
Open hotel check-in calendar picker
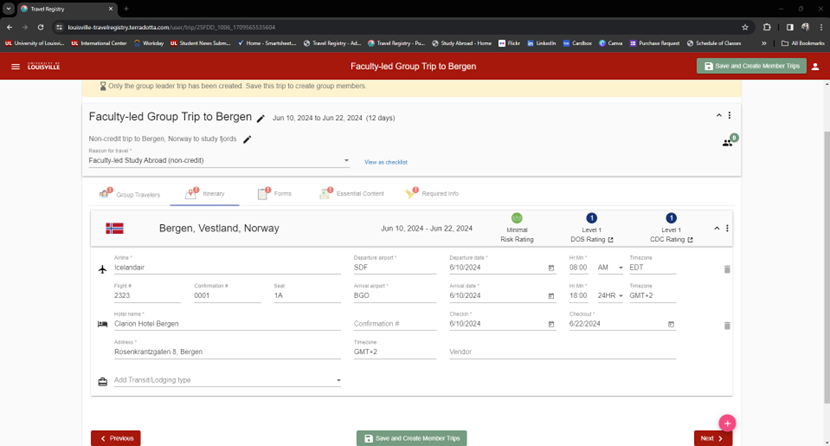point(551,324)
